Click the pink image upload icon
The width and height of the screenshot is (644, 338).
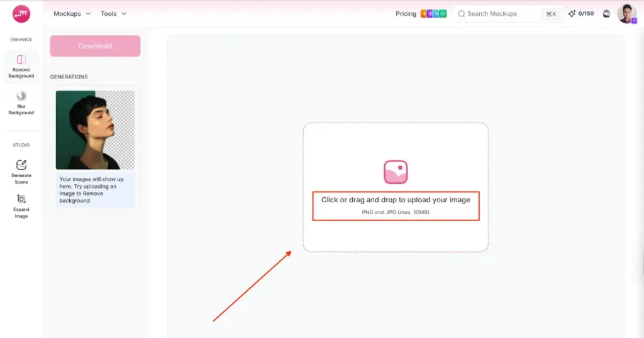coord(396,172)
